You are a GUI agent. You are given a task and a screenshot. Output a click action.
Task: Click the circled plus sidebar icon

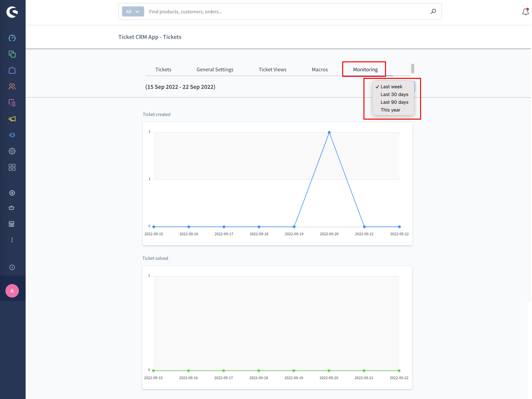click(x=12, y=193)
